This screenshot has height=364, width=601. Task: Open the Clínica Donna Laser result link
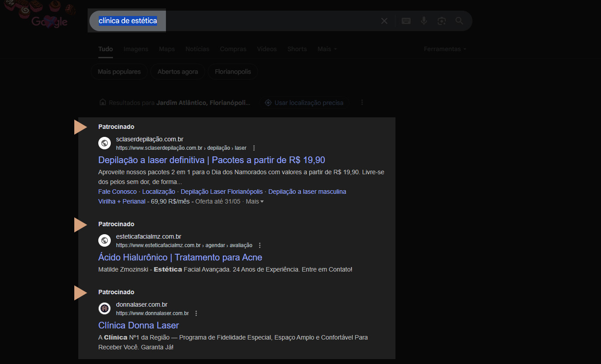(138, 325)
